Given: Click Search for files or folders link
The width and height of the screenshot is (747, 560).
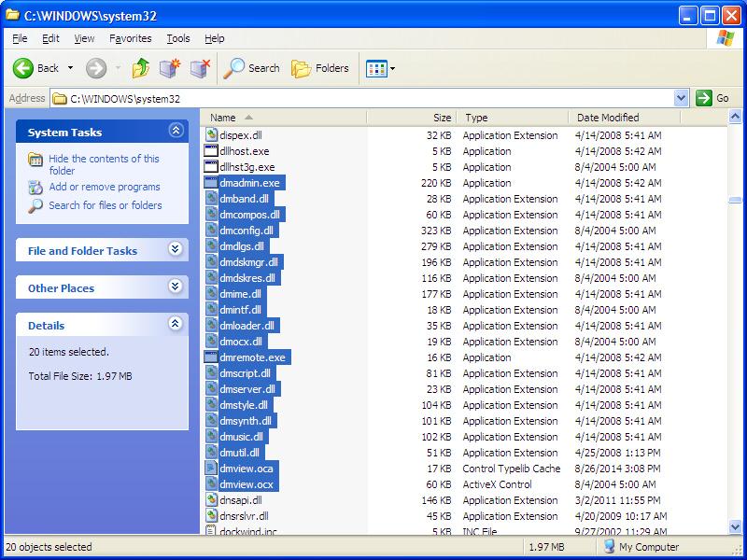Looking at the screenshot, I should pos(105,205).
